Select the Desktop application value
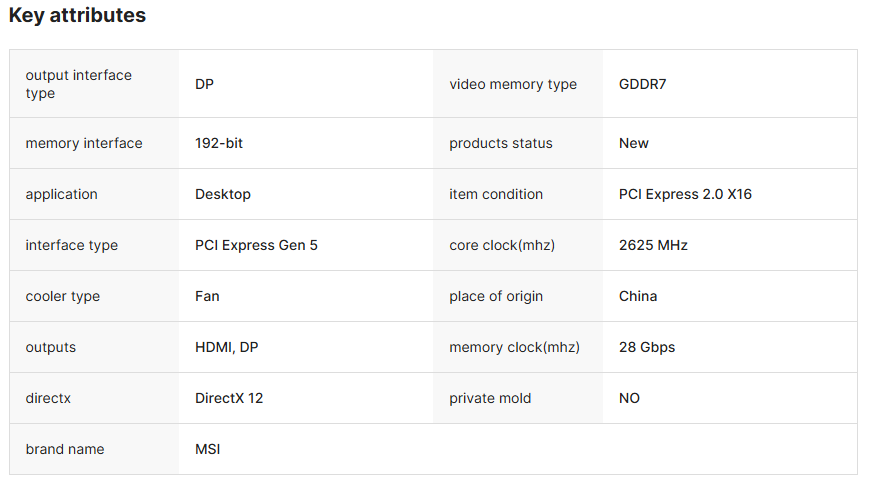 pyautogui.click(x=223, y=194)
